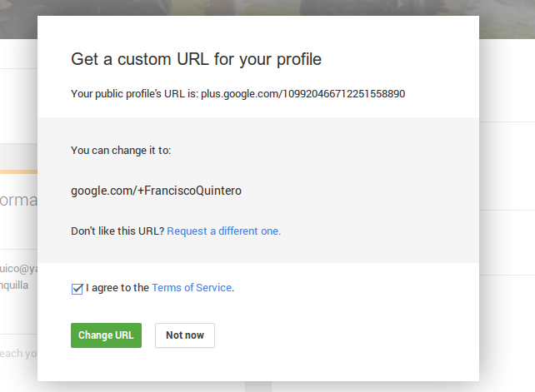Click the partially hidden email address behind dialog

pyautogui.click(x=18, y=269)
